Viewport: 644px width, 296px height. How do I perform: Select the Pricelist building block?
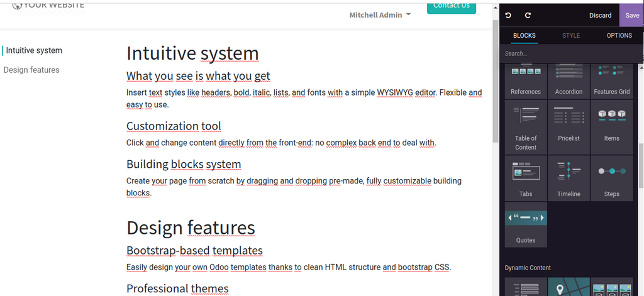pos(569,129)
